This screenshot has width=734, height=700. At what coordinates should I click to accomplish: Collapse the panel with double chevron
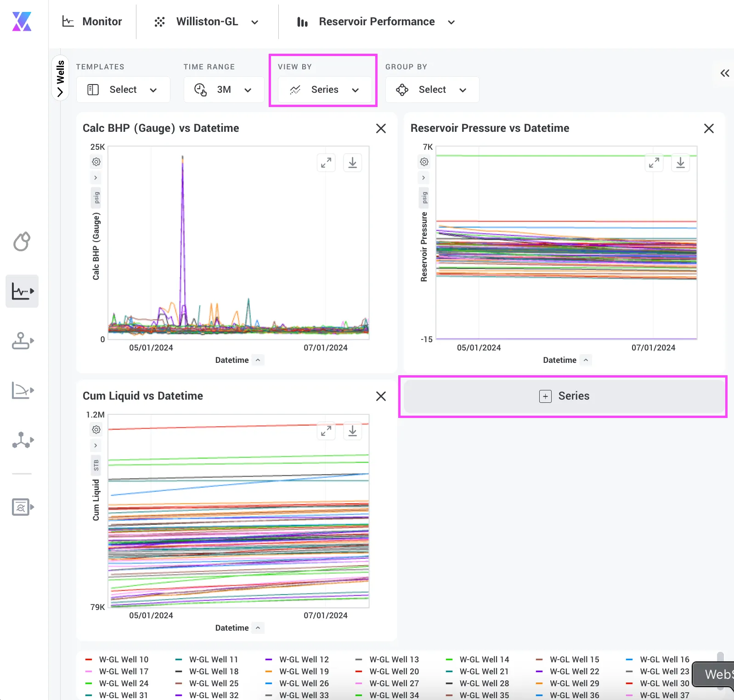click(725, 73)
